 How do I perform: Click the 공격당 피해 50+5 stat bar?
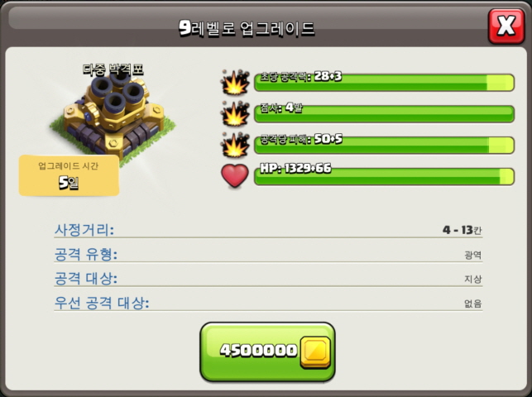click(x=384, y=145)
